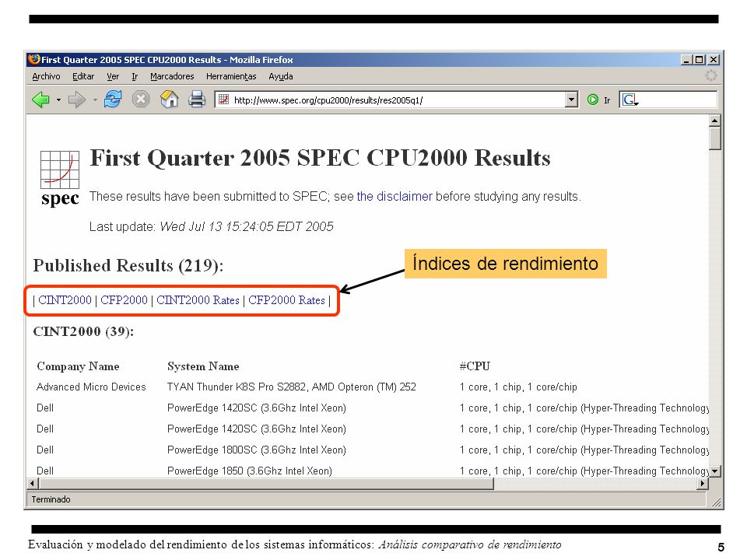Click 'TYAN Thunder K8S Pro S2882' system cell

point(292,387)
